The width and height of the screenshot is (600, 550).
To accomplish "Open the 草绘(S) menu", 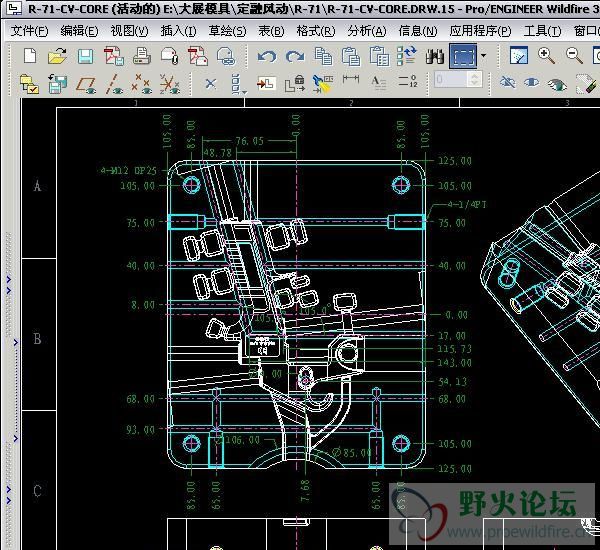I will click(227, 31).
